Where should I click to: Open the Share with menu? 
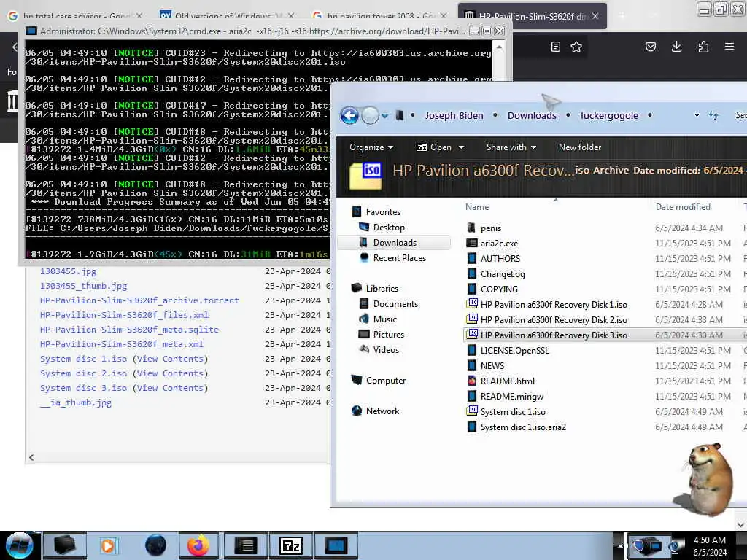[x=511, y=147]
